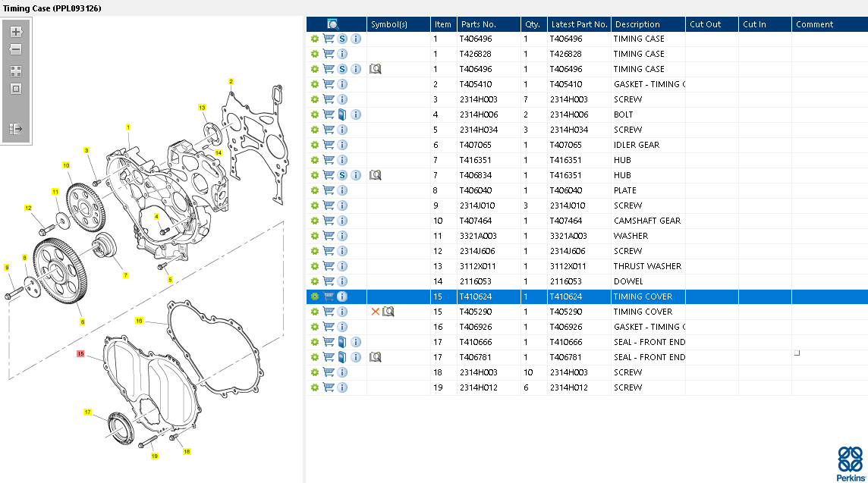Image resolution: width=868 pixels, height=483 pixels.
Task: Click blue book icon in T410666 SEAL row
Action: (342, 342)
